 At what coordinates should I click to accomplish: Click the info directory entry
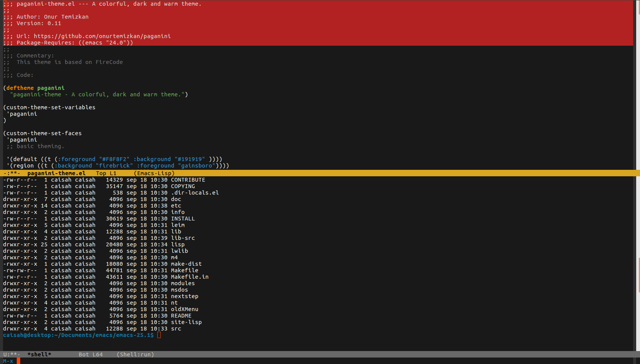[x=178, y=212]
